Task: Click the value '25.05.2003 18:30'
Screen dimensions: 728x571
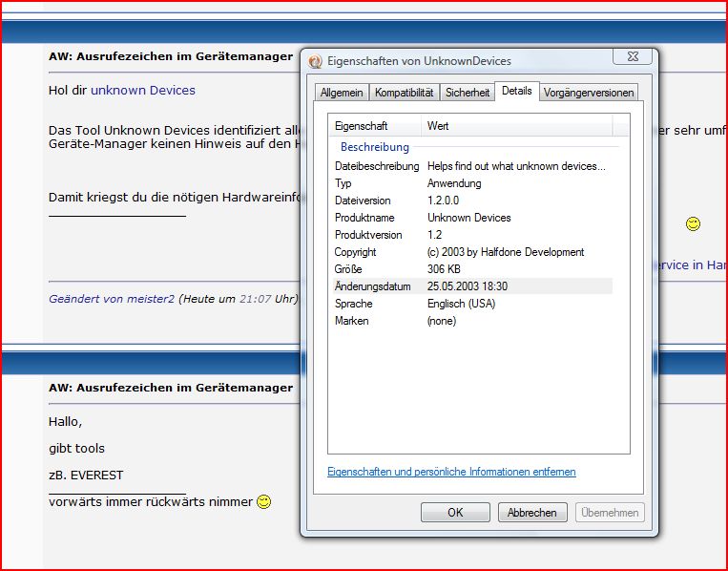Action: (468, 286)
